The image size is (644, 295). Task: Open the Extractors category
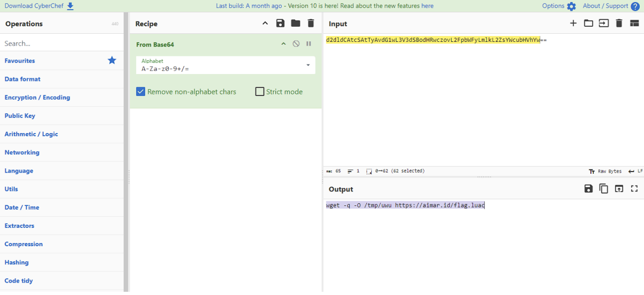(x=62, y=226)
